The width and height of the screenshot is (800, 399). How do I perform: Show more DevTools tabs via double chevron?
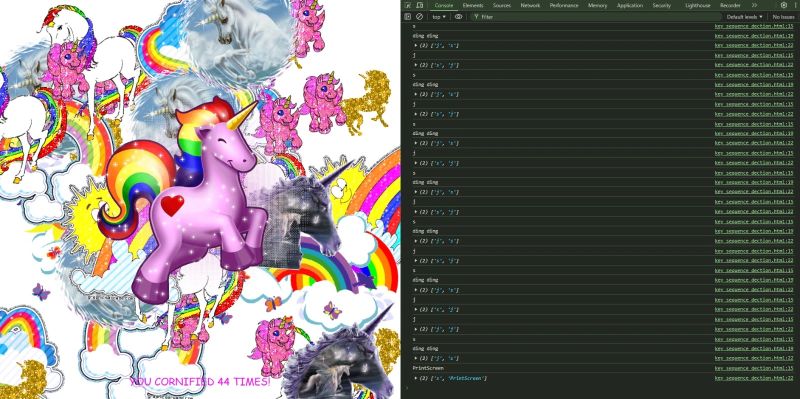754,5
